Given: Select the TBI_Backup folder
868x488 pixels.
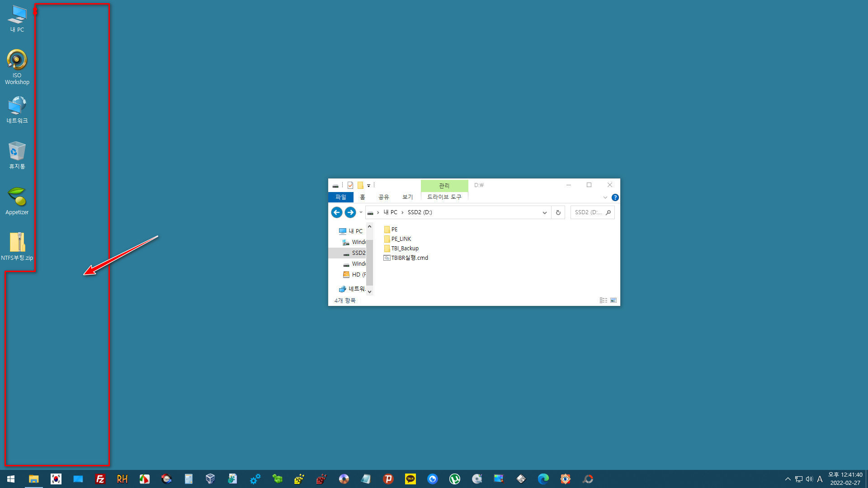Looking at the screenshot, I should click(401, 249).
